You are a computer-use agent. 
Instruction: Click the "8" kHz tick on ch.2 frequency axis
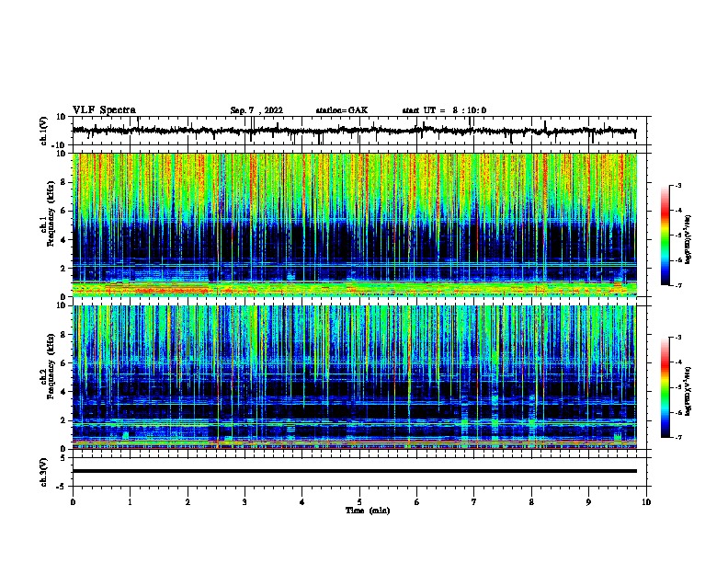tap(63, 335)
